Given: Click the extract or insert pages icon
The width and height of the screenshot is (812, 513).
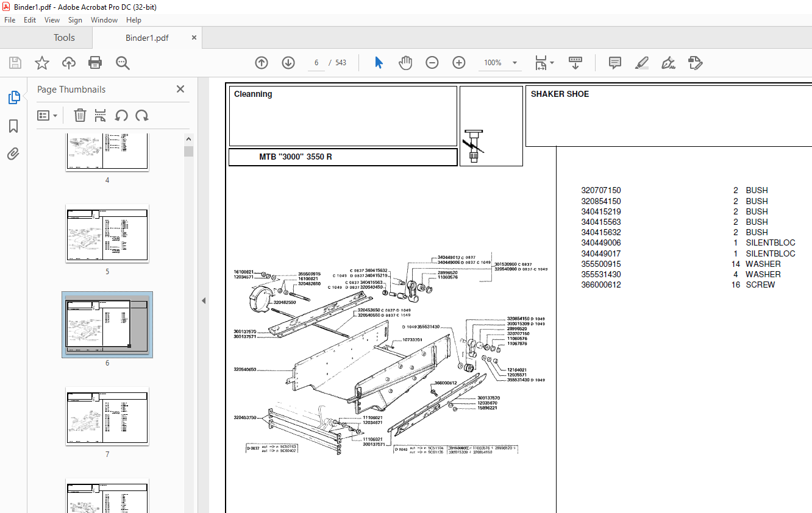Looking at the screenshot, I should pyautogui.click(x=101, y=115).
